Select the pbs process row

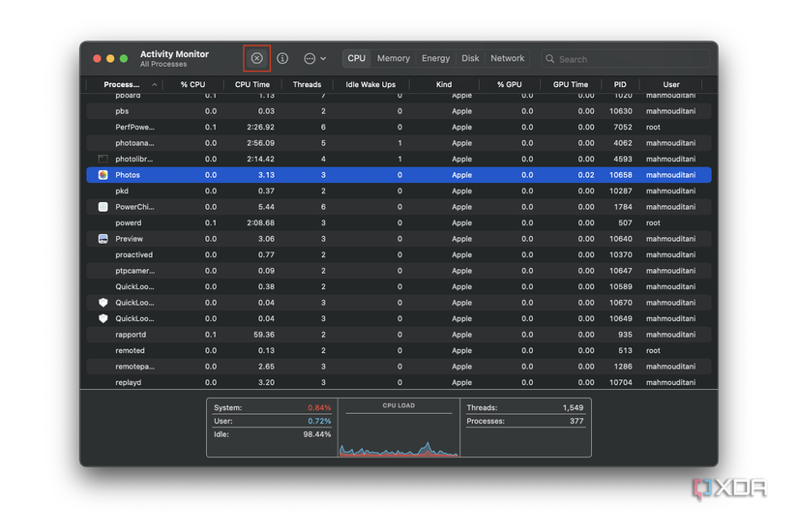pos(399,111)
